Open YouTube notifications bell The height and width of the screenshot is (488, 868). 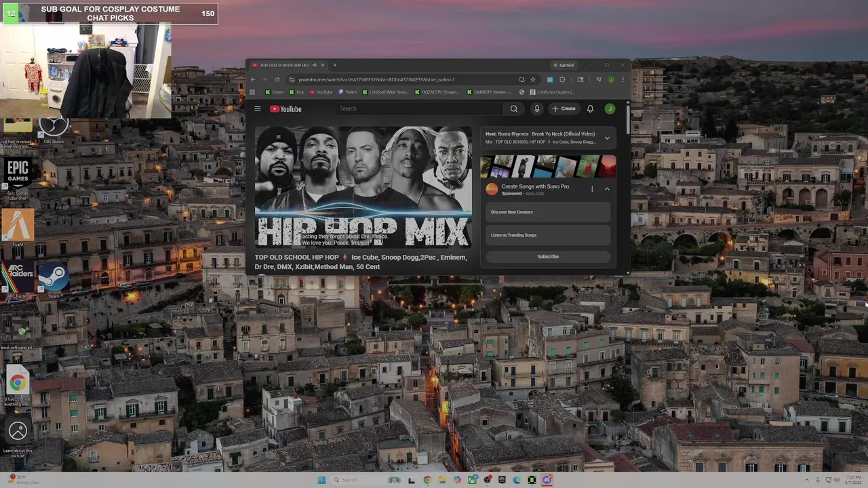pyautogui.click(x=590, y=108)
